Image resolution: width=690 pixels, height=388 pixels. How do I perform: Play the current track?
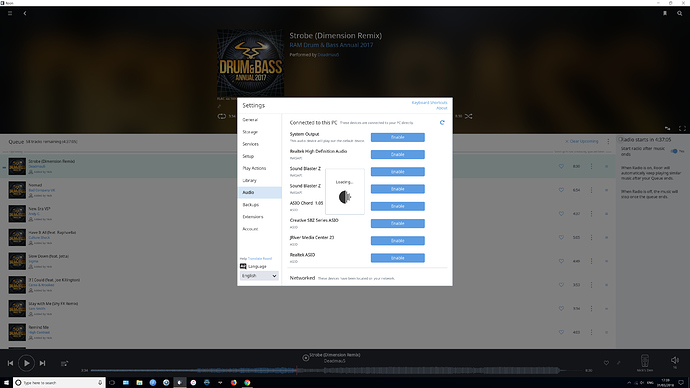click(x=26, y=363)
